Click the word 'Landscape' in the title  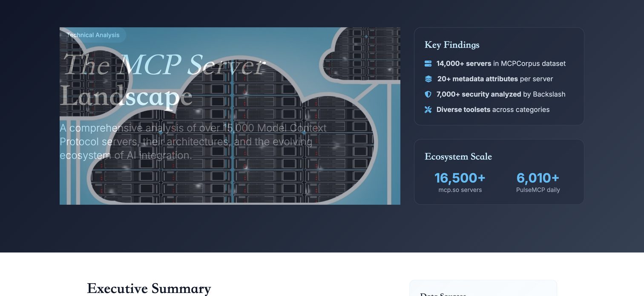click(126, 96)
